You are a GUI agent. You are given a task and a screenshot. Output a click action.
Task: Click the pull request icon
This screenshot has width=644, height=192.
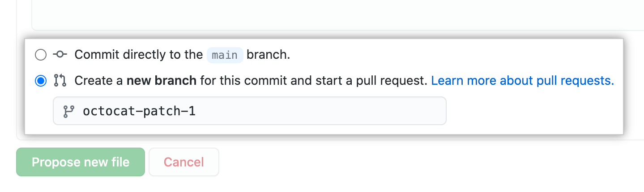click(x=60, y=81)
